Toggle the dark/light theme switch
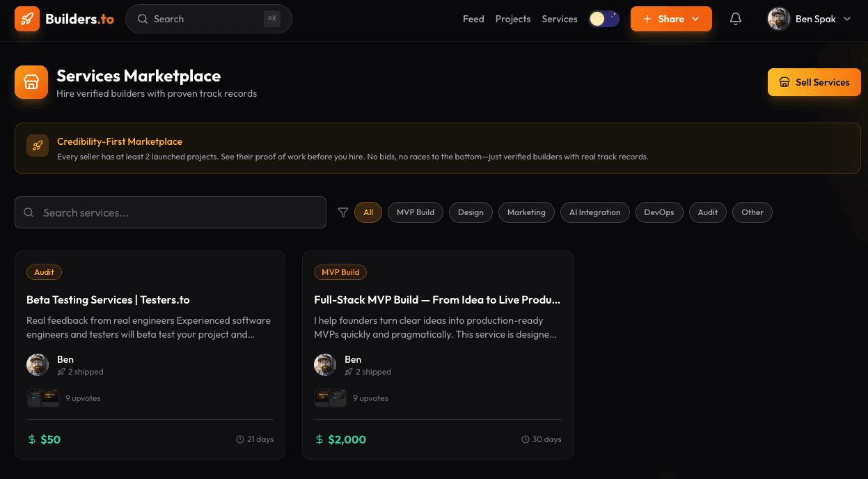868x479 pixels. click(603, 19)
